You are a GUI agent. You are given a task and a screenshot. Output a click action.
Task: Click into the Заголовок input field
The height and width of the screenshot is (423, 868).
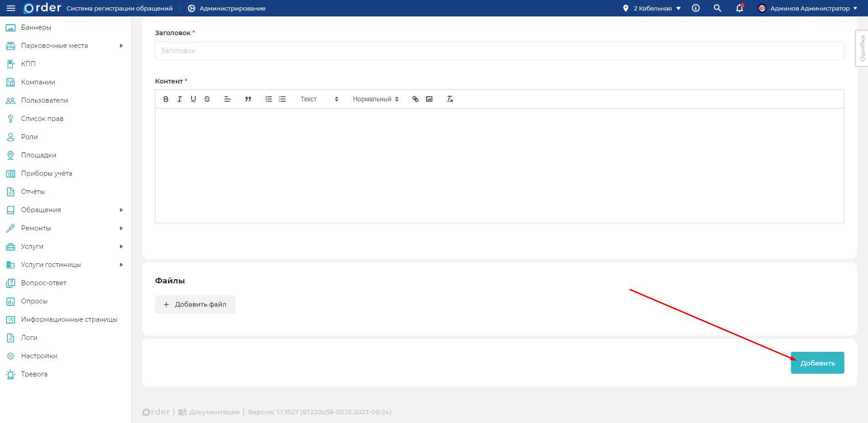(499, 51)
